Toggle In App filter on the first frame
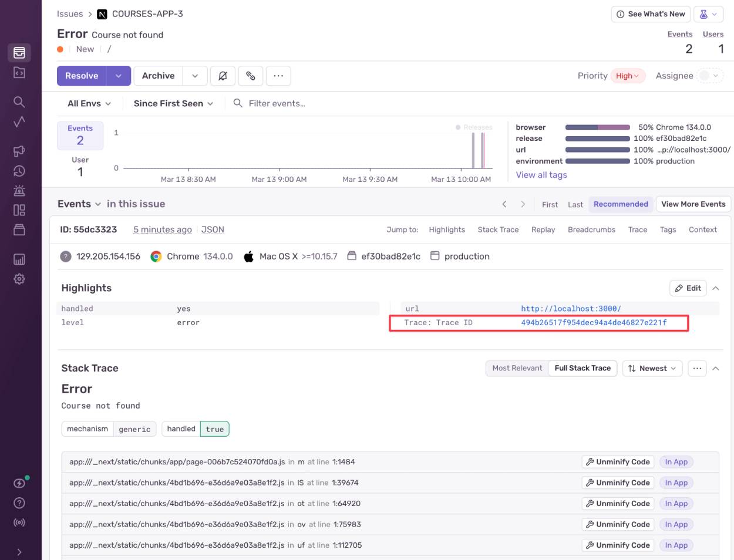This screenshot has height=560, width=734. pos(676,462)
